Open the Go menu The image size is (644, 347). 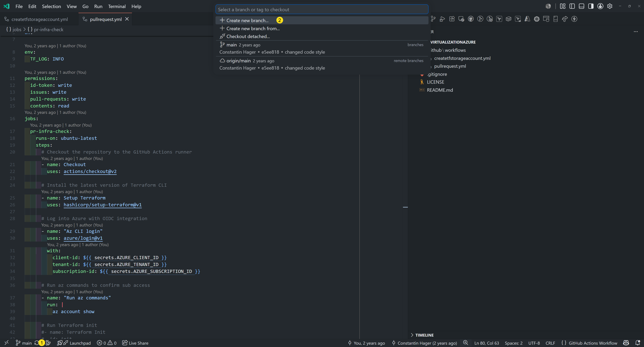[85, 6]
